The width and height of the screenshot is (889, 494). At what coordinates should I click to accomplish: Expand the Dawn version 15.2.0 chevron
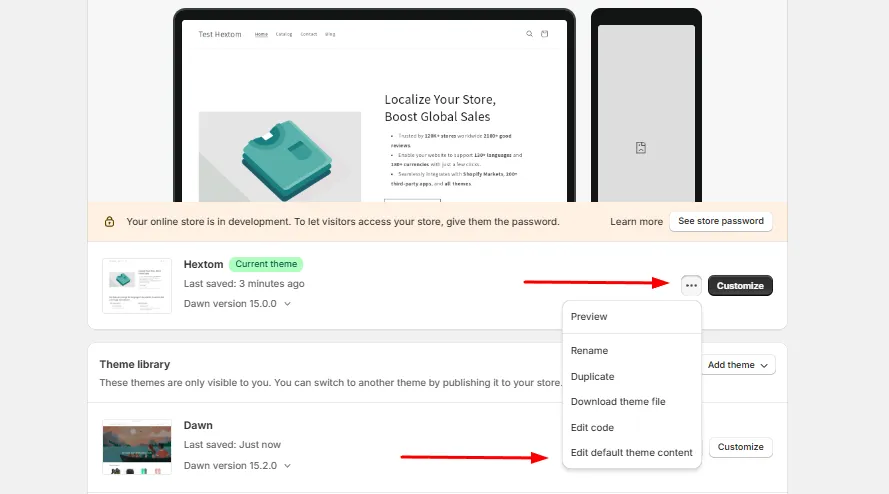pos(287,466)
